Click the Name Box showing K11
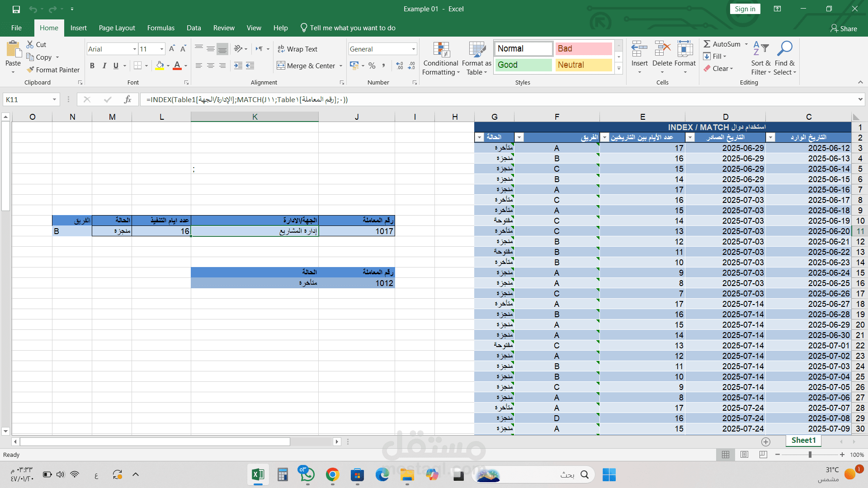 coord(27,99)
